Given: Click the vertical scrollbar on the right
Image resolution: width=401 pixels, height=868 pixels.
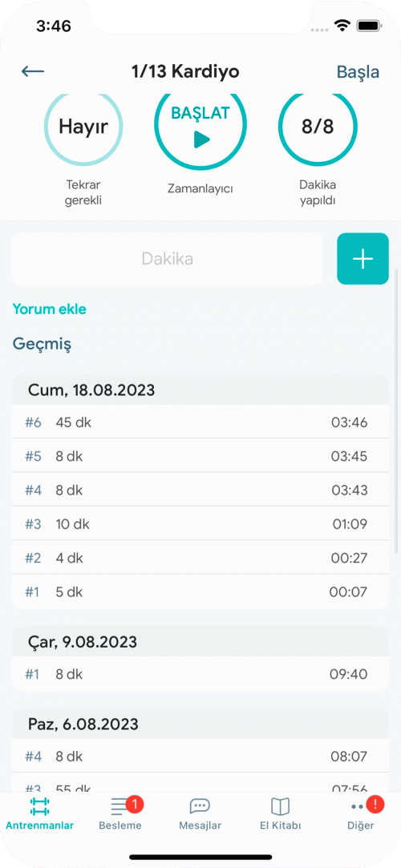Looking at the screenshot, I should 396,410.
